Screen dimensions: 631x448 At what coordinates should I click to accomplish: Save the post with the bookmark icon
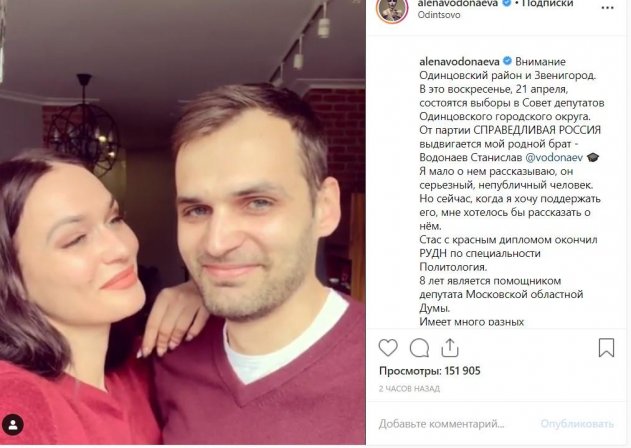[x=606, y=348]
